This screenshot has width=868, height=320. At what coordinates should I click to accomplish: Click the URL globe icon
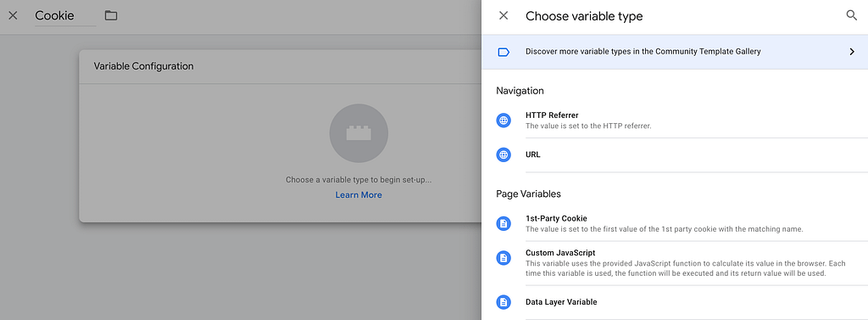[x=504, y=154]
